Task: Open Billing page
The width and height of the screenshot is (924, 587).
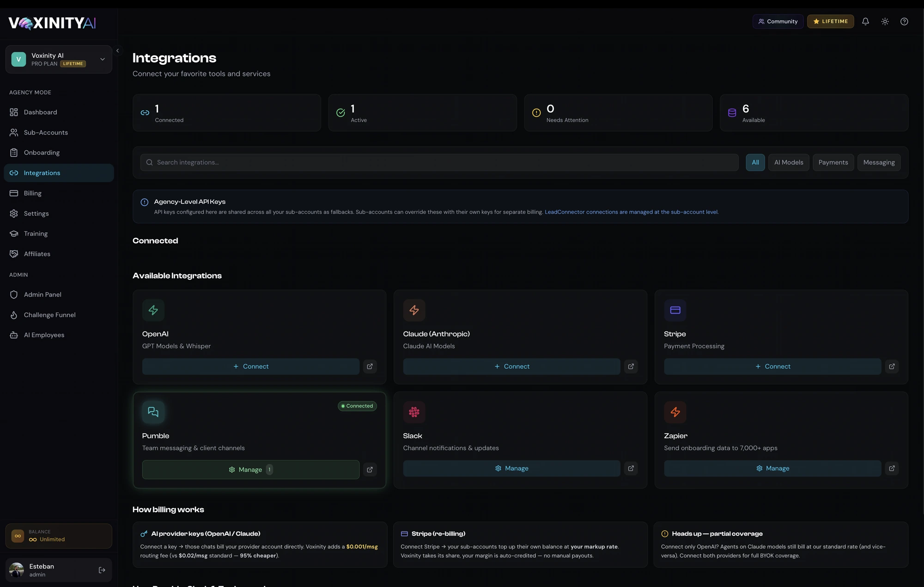Action: tap(59, 193)
